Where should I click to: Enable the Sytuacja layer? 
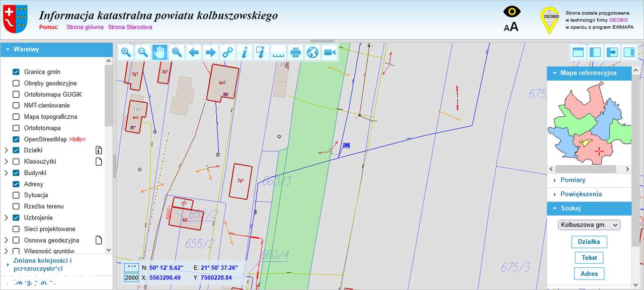point(16,195)
